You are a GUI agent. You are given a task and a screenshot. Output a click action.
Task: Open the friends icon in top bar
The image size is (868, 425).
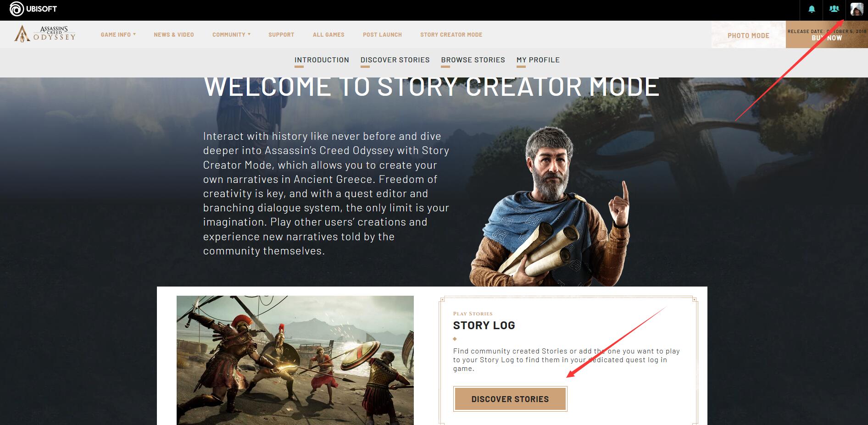coord(834,9)
